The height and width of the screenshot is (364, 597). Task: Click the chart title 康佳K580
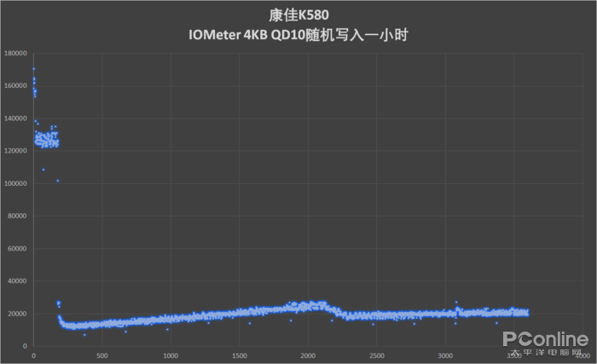[x=298, y=14]
